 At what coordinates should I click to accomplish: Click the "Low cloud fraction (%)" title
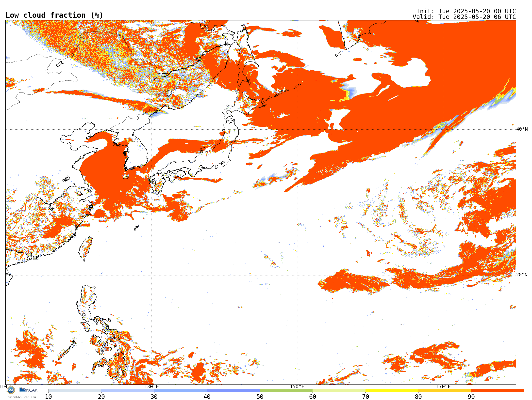pyautogui.click(x=54, y=15)
